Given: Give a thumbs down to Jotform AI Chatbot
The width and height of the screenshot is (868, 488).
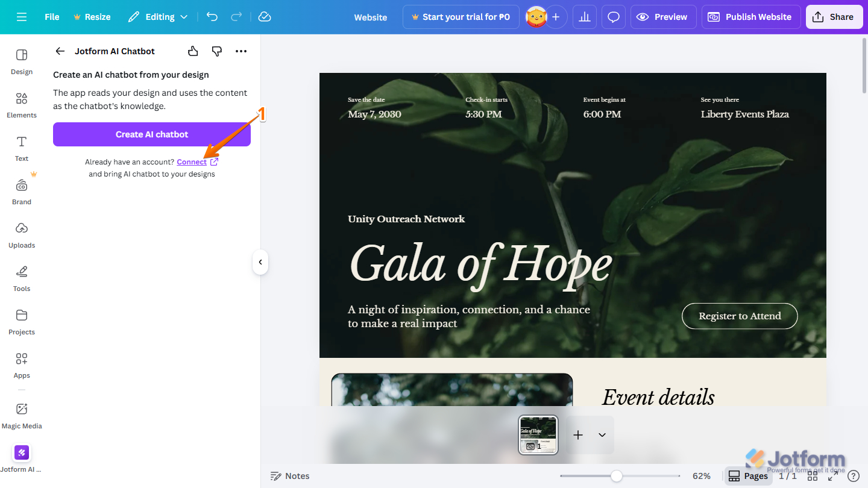Looking at the screenshot, I should pyautogui.click(x=216, y=51).
